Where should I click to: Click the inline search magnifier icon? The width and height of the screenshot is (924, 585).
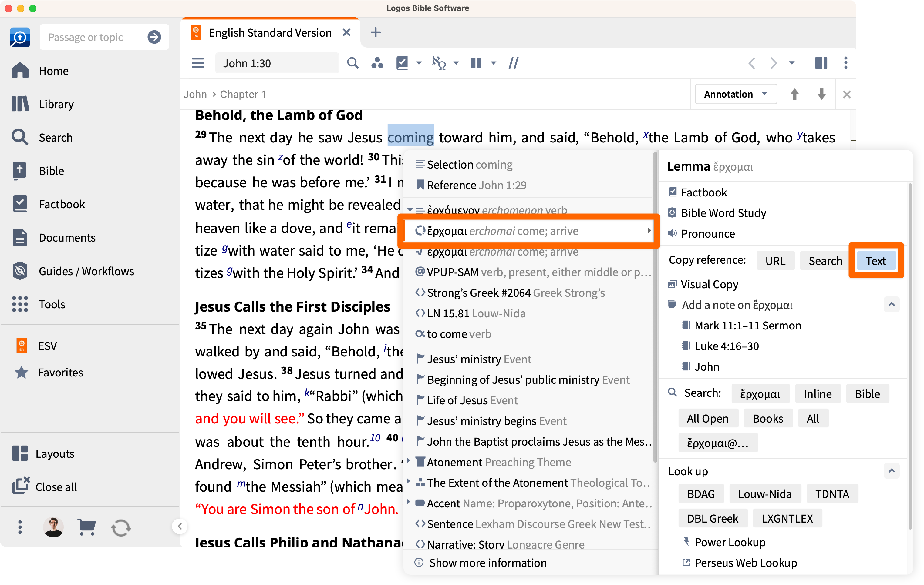[x=352, y=63]
